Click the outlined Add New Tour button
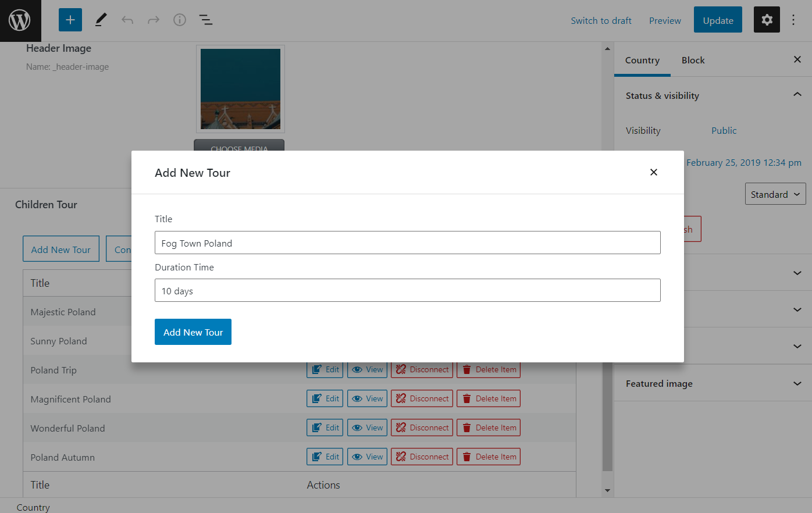The height and width of the screenshot is (513, 812). (x=61, y=249)
